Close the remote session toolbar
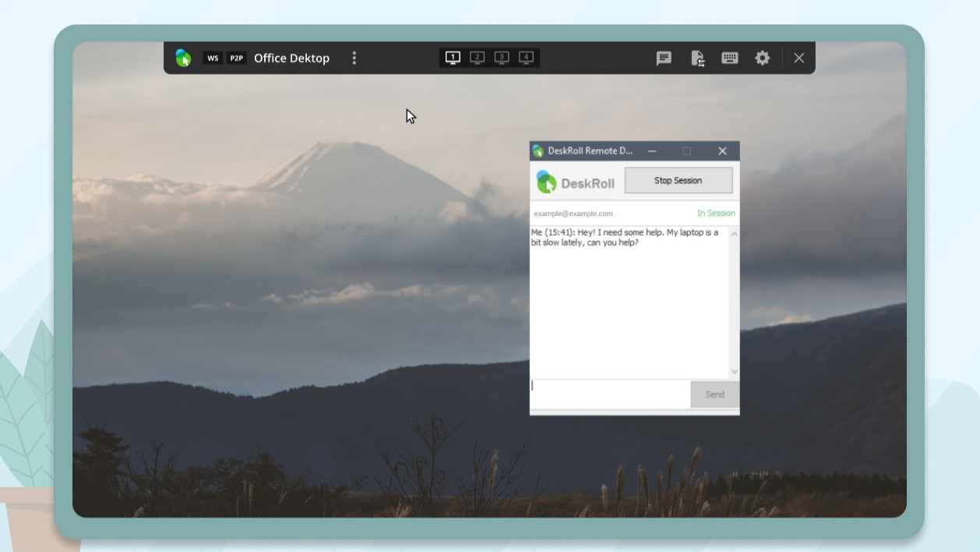980x552 pixels. click(798, 58)
